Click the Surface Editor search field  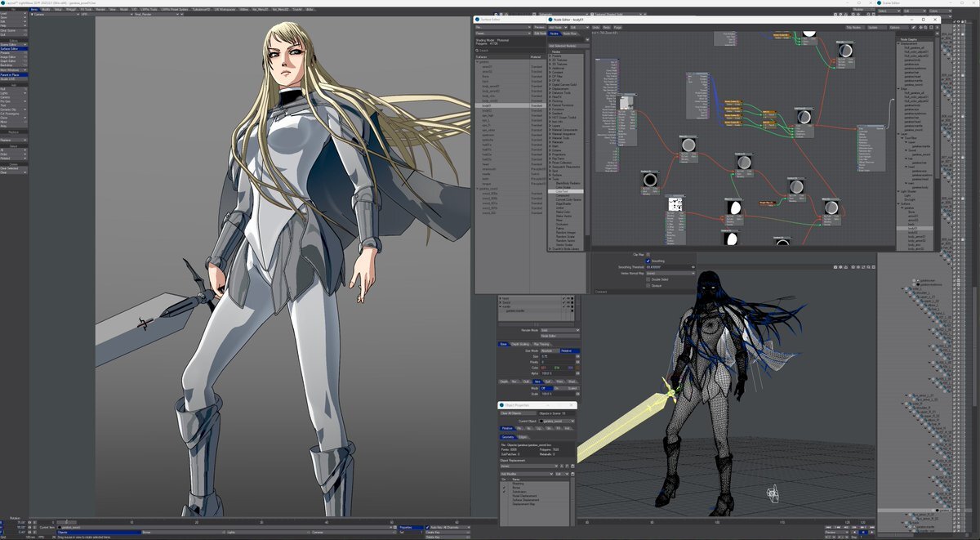[510, 51]
